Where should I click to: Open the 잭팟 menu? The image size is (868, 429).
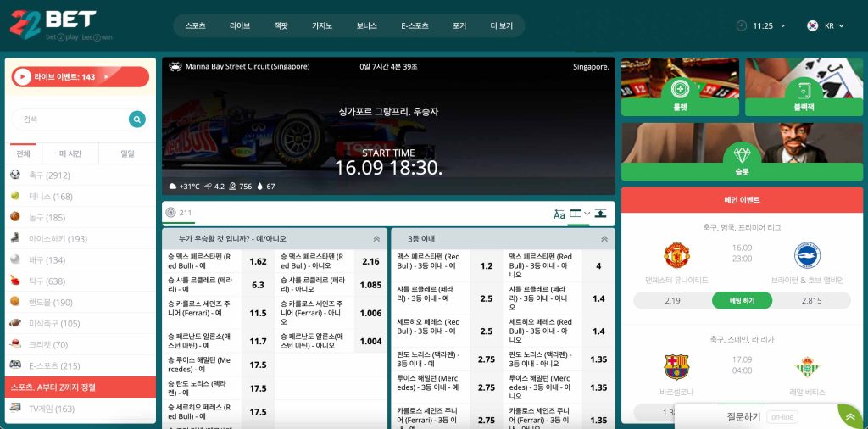pyautogui.click(x=281, y=25)
